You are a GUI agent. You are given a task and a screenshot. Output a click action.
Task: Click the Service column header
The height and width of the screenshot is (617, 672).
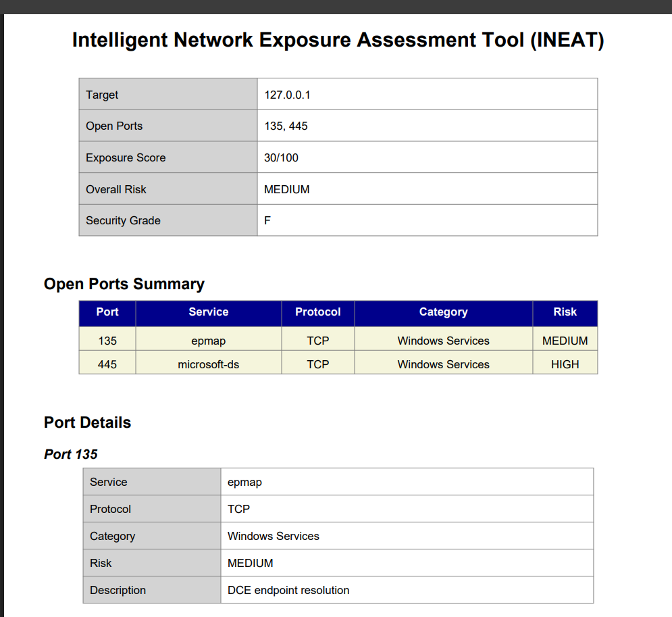coord(209,312)
